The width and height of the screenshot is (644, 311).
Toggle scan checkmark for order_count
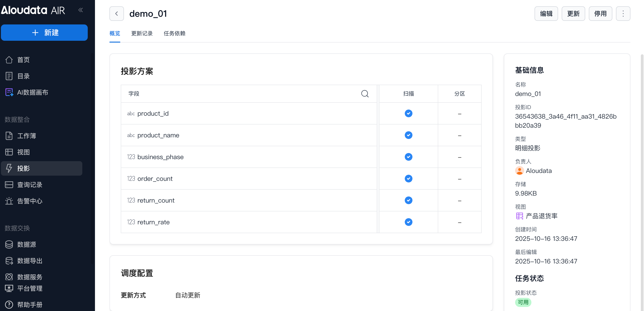(x=408, y=178)
